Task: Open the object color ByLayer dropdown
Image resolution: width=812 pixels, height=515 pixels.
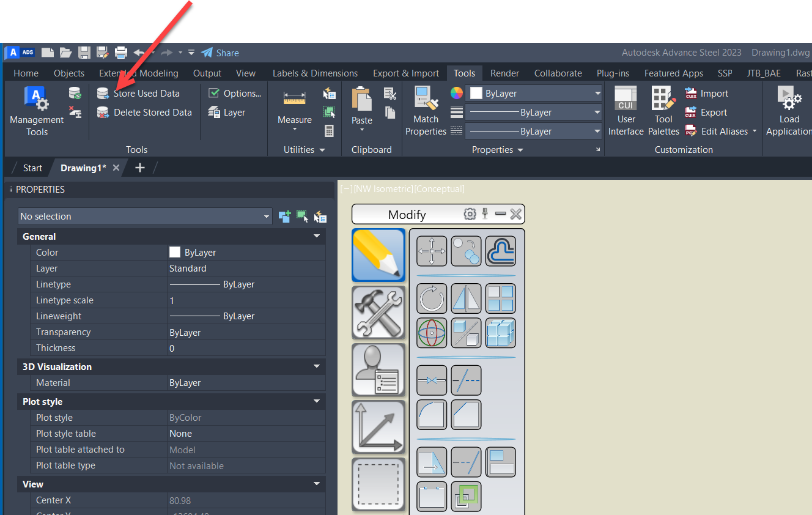Action: pyautogui.click(x=596, y=93)
